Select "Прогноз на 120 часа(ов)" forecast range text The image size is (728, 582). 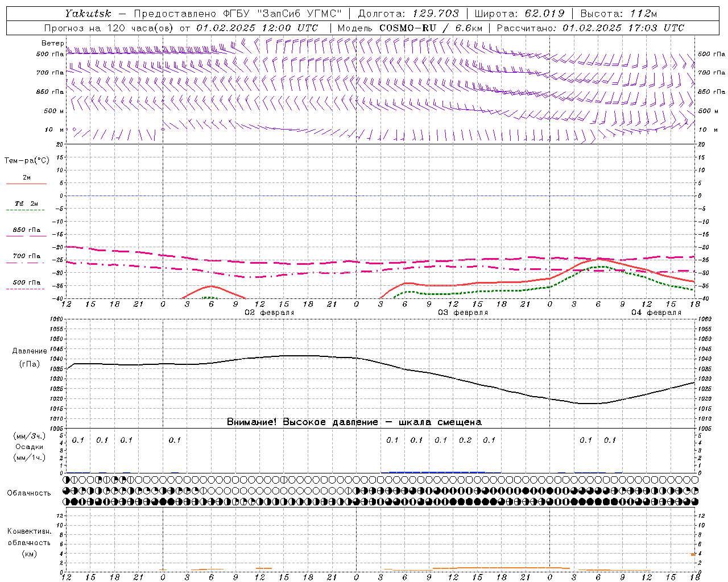tap(110, 28)
